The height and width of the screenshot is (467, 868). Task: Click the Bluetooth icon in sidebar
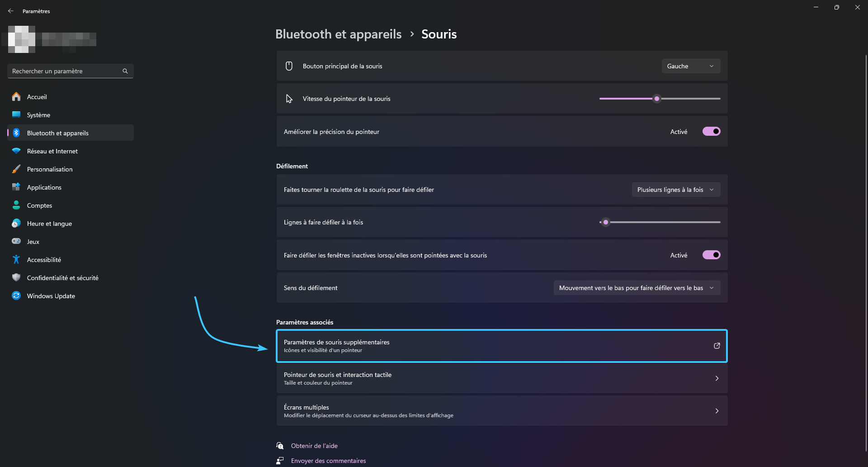pos(16,133)
